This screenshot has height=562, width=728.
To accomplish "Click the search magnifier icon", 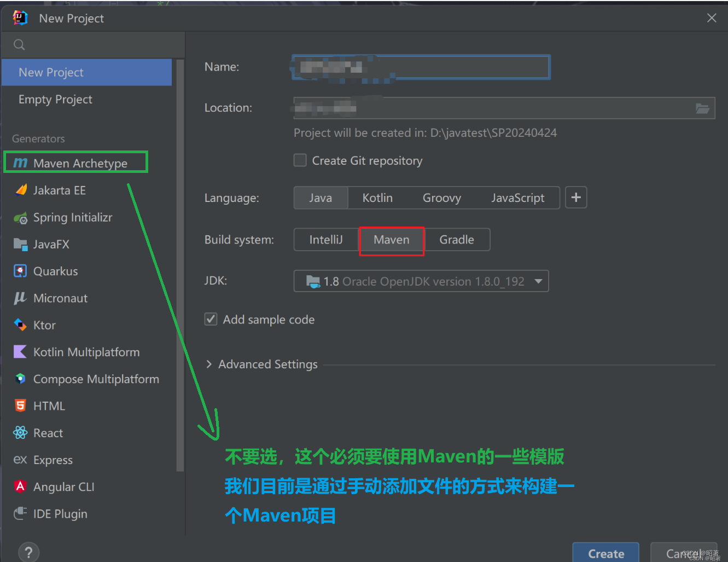I will (x=19, y=45).
